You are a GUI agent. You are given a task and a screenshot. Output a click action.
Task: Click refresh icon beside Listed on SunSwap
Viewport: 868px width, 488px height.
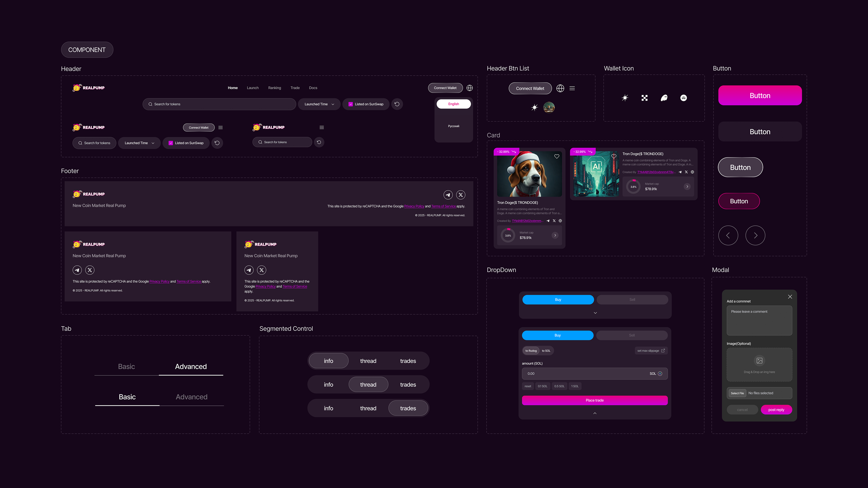(x=397, y=104)
